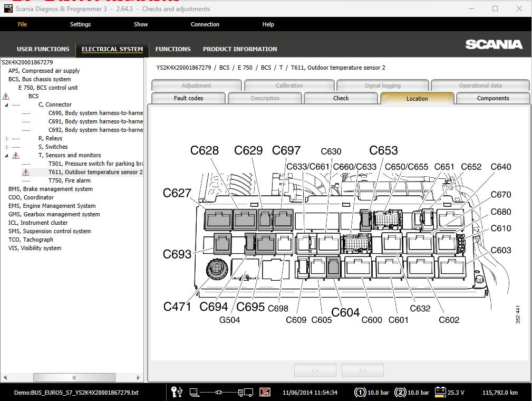Viewport: 532px width, 401px height.
Task: Expand the S, Switches tree node
Action: tap(7, 147)
